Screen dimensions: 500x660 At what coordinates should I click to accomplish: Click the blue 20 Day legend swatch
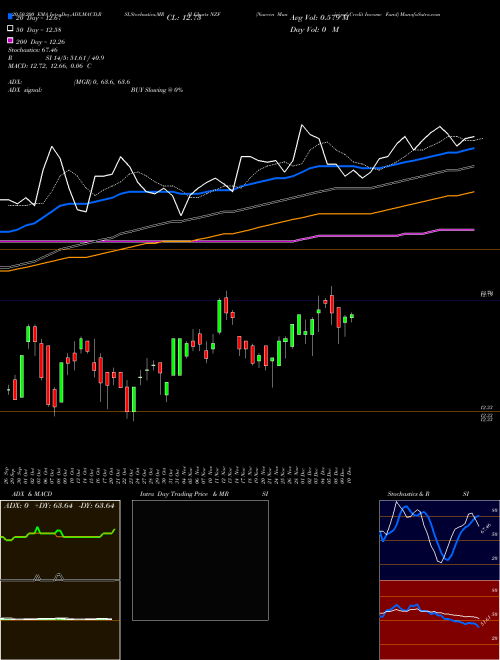click(x=10, y=17)
